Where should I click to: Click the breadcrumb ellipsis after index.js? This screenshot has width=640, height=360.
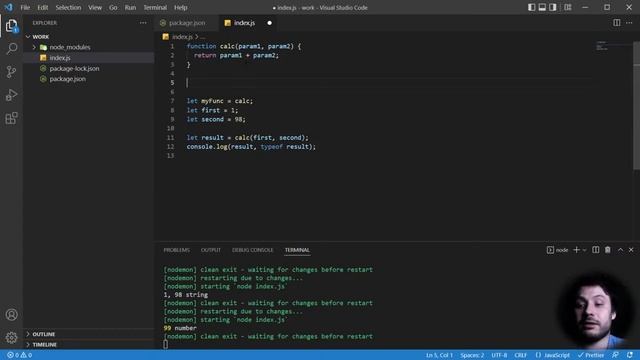click(x=202, y=37)
